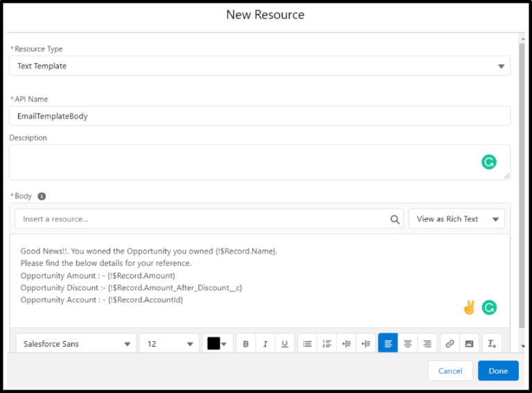Screen dimensions: 532x393
Task: Remove formatting from selected text
Action: (x=492, y=344)
